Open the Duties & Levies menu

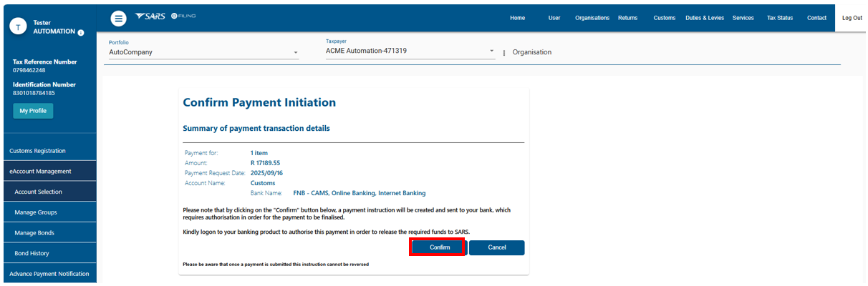coord(705,18)
